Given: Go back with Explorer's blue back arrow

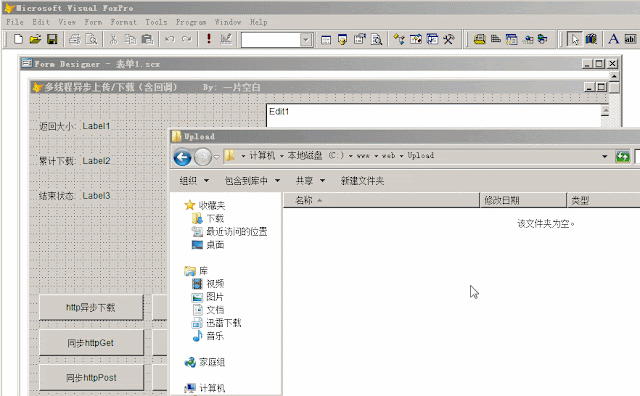Looking at the screenshot, I should 182,157.
